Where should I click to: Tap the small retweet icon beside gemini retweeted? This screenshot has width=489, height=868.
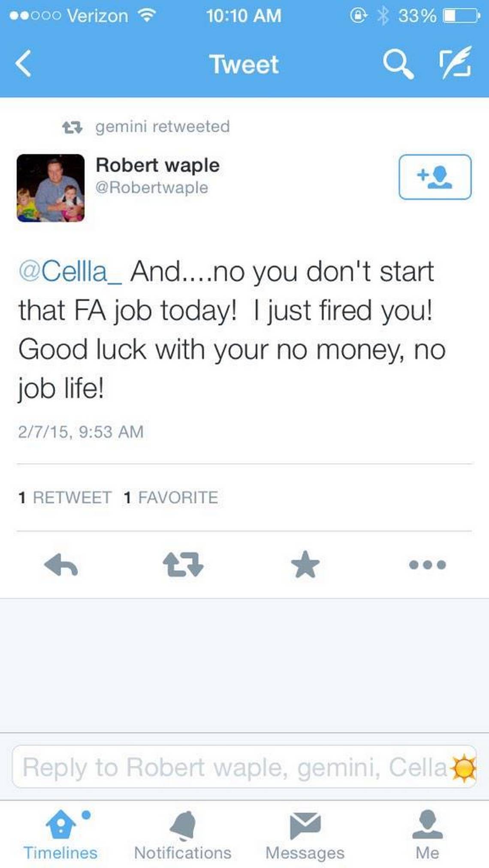click(72, 127)
